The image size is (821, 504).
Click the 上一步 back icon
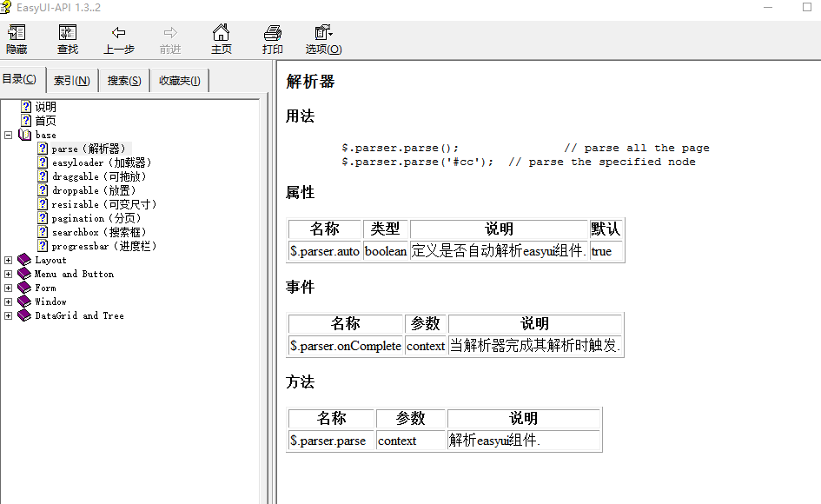click(x=119, y=39)
